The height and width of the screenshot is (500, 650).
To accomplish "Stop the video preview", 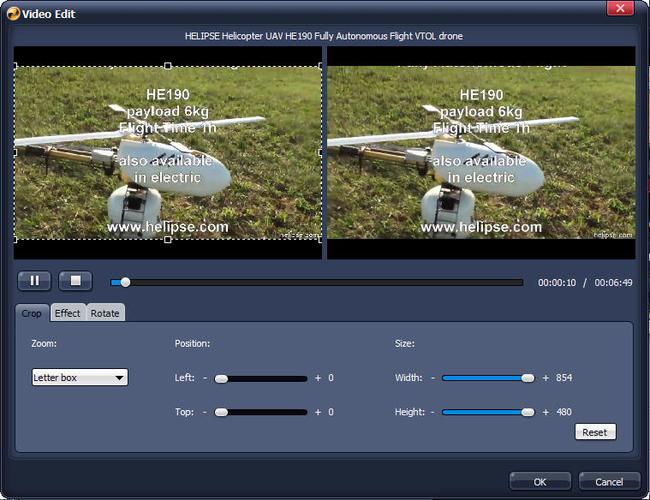I will point(75,281).
